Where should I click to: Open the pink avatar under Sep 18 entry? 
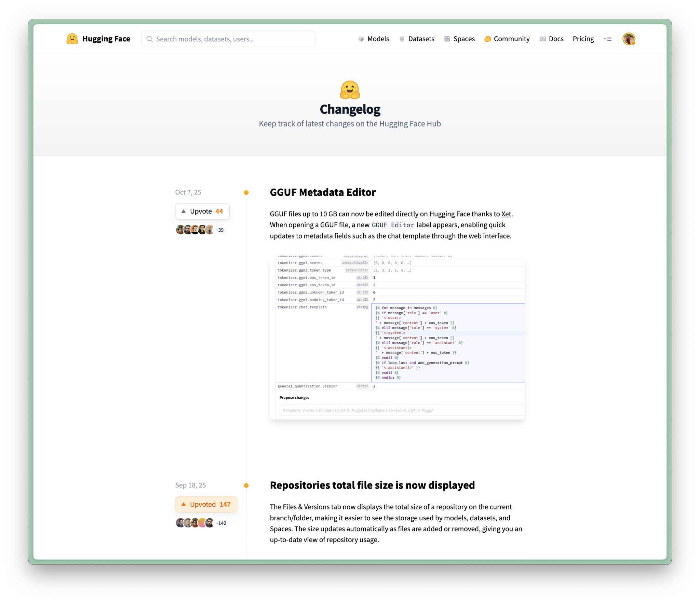click(x=202, y=523)
